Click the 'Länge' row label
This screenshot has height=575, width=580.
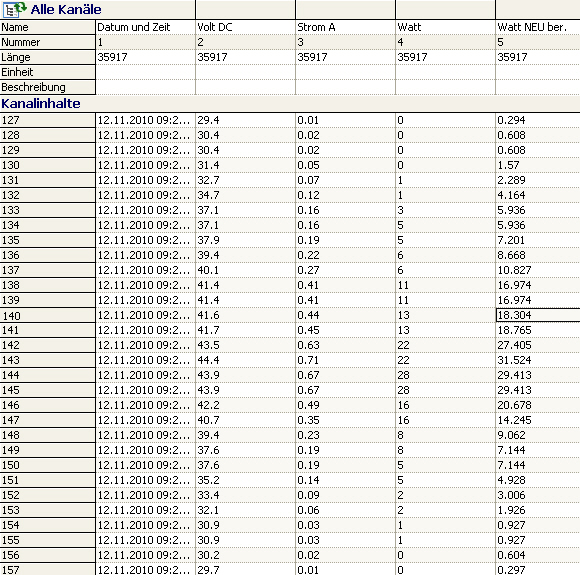coord(47,57)
